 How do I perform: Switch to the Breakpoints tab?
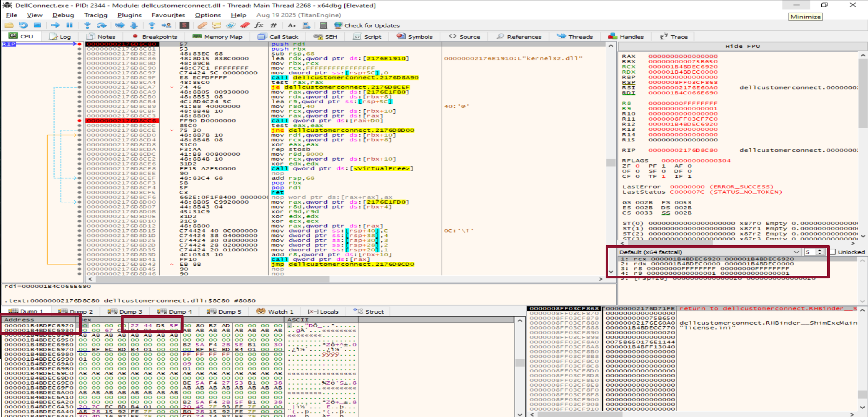[x=155, y=37]
